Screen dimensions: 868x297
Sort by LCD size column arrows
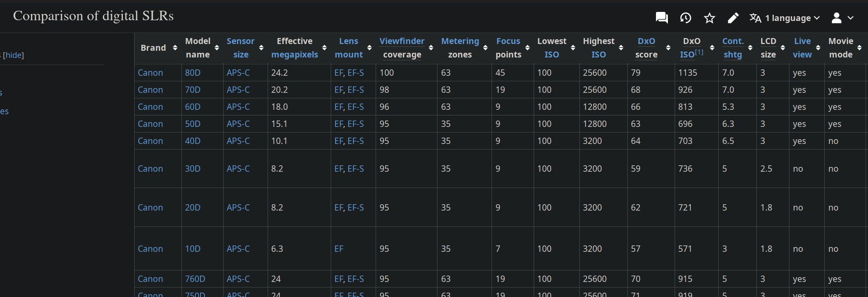point(783,48)
